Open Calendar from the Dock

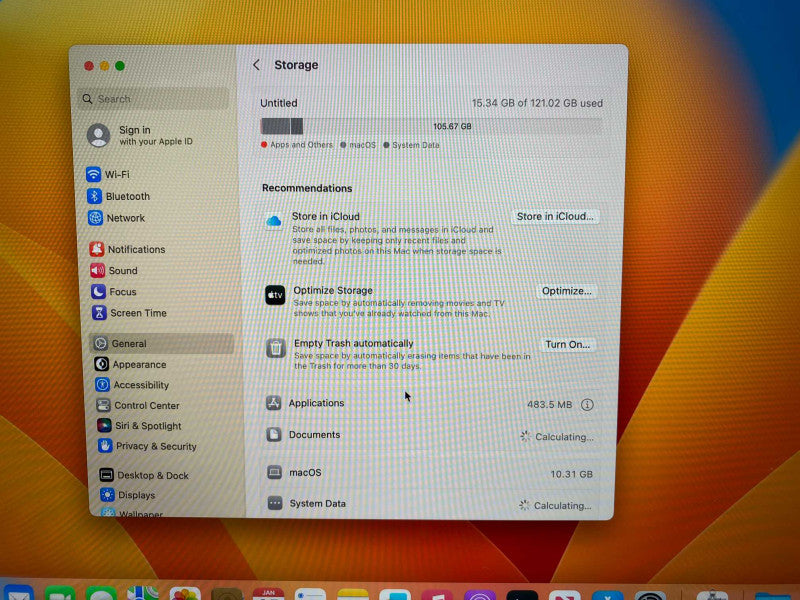268,594
